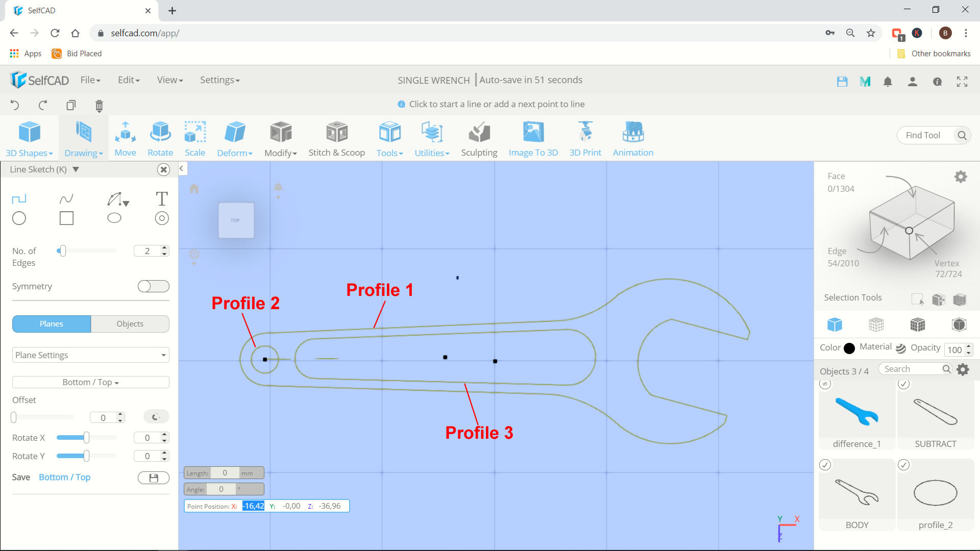This screenshot has width=980, height=551.
Task: Open the Tools dropdown in toolbar
Action: (389, 138)
